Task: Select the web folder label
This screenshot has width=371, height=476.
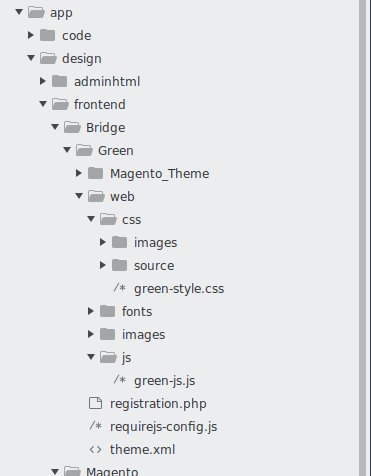Action: click(x=122, y=196)
